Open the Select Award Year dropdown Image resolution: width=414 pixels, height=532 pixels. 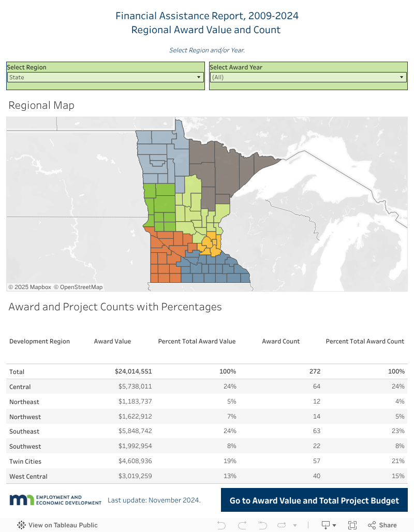coord(308,77)
